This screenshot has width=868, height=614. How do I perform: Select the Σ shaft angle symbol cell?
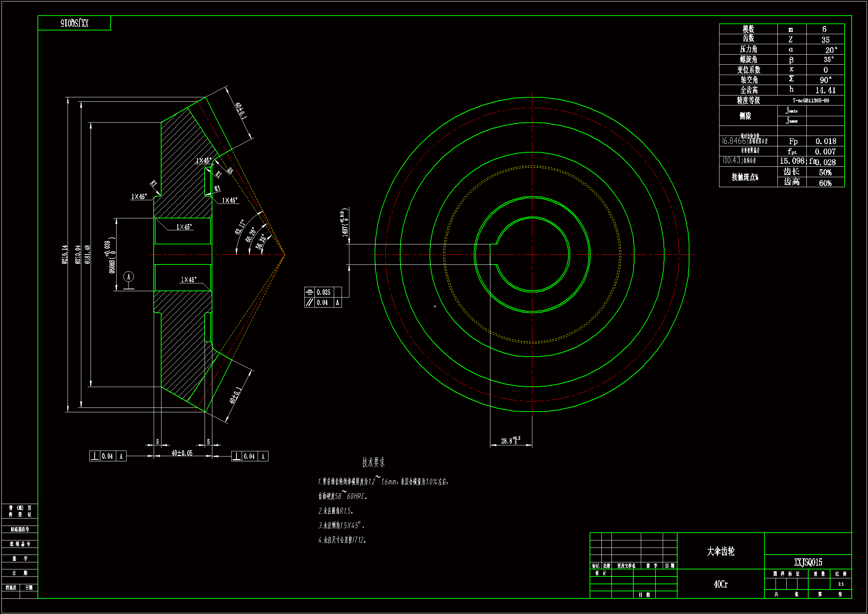pyautogui.click(x=791, y=79)
